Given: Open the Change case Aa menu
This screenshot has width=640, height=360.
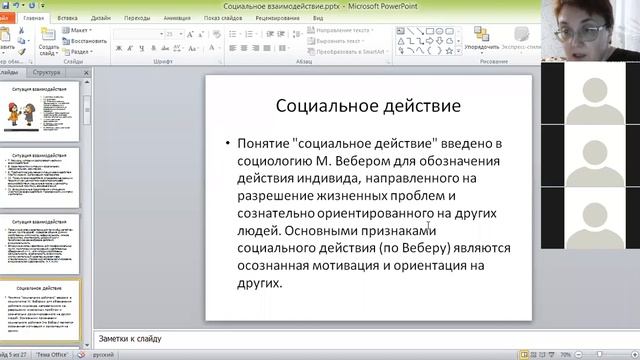Looking at the screenshot, I should tap(192, 48).
